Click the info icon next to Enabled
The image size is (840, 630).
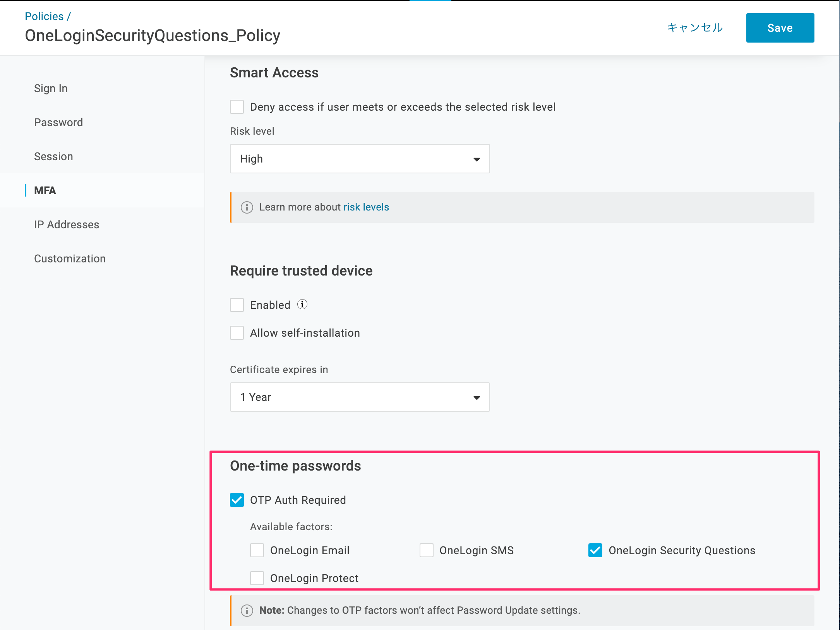(302, 305)
